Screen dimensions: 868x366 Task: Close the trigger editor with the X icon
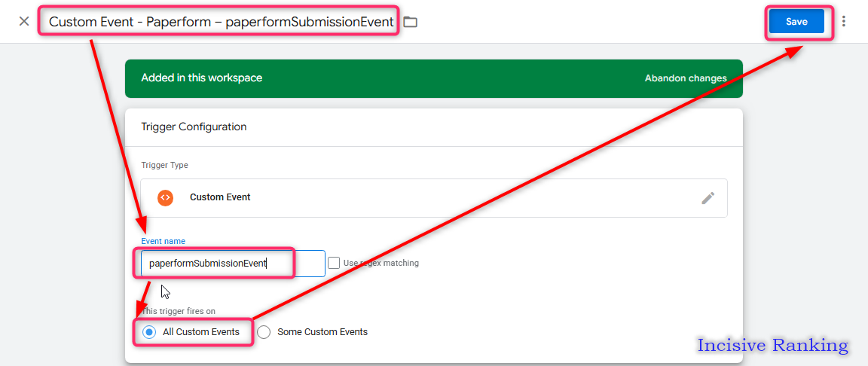point(24,22)
